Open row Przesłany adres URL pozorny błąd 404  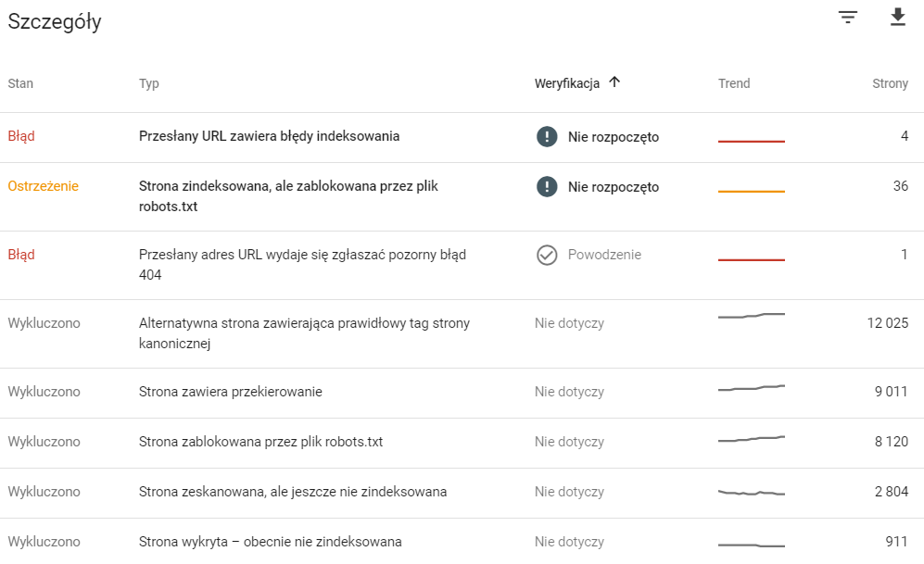pos(462,265)
